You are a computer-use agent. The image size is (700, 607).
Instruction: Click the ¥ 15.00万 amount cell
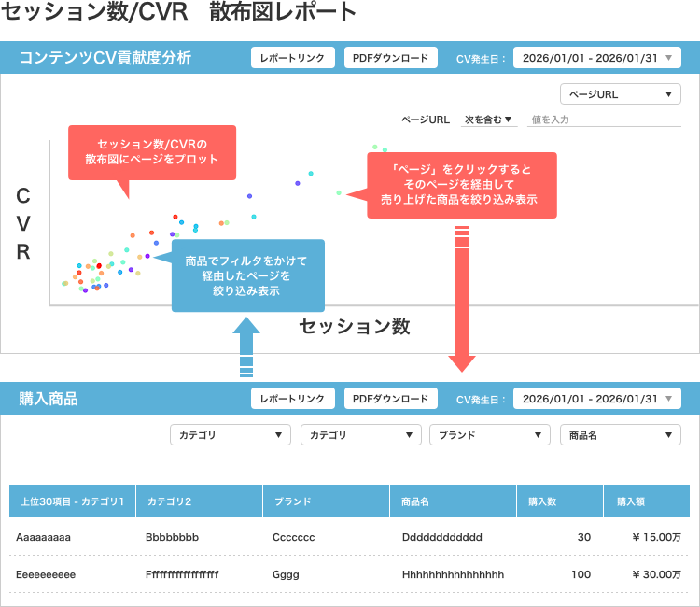657,537
